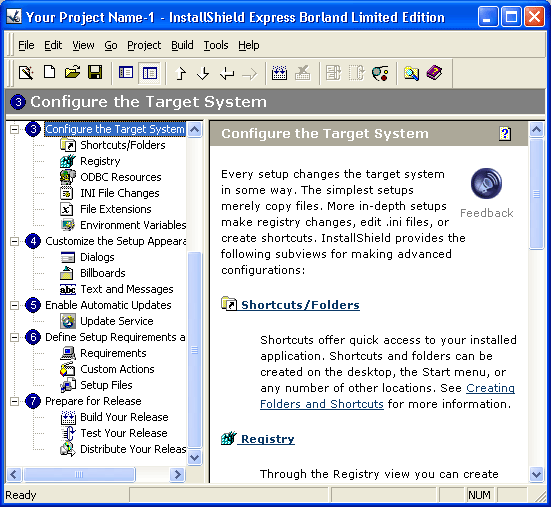Select the Custom Actions tree icon
The height and width of the screenshot is (507, 551).
coord(67,369)
